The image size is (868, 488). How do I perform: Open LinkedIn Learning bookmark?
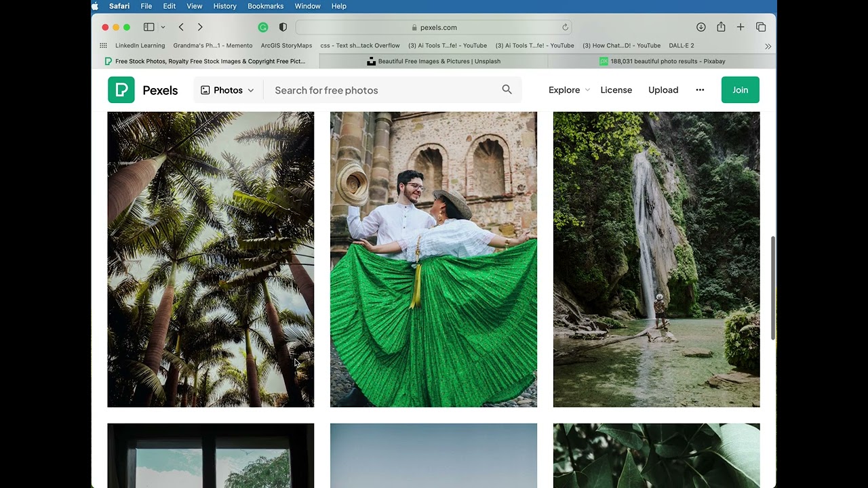tap(140, 45)
